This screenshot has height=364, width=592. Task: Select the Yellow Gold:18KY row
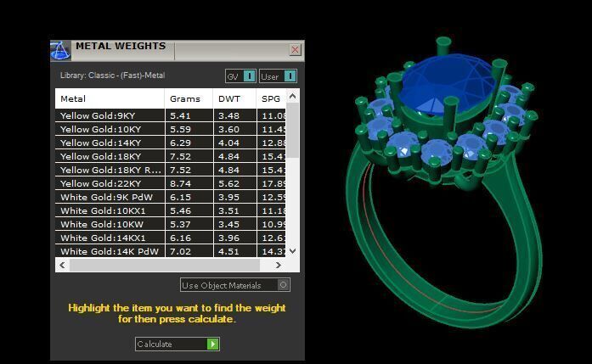coord(170,156)
